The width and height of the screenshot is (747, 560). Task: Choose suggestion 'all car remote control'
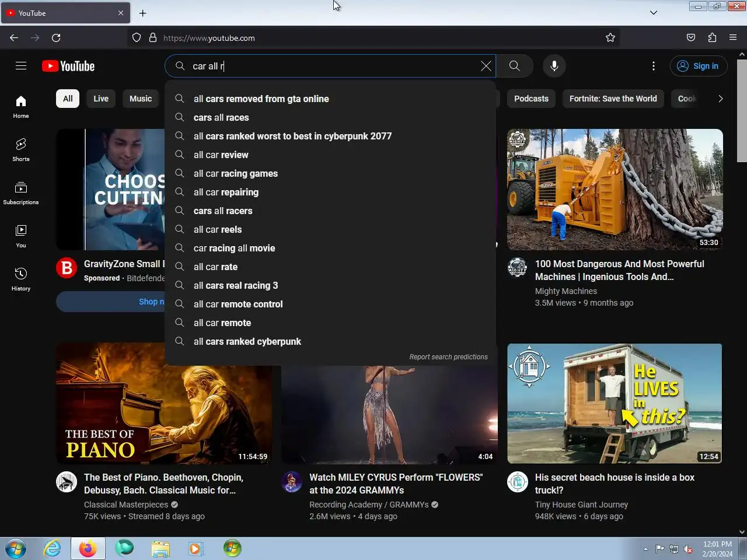pos(330,304)
